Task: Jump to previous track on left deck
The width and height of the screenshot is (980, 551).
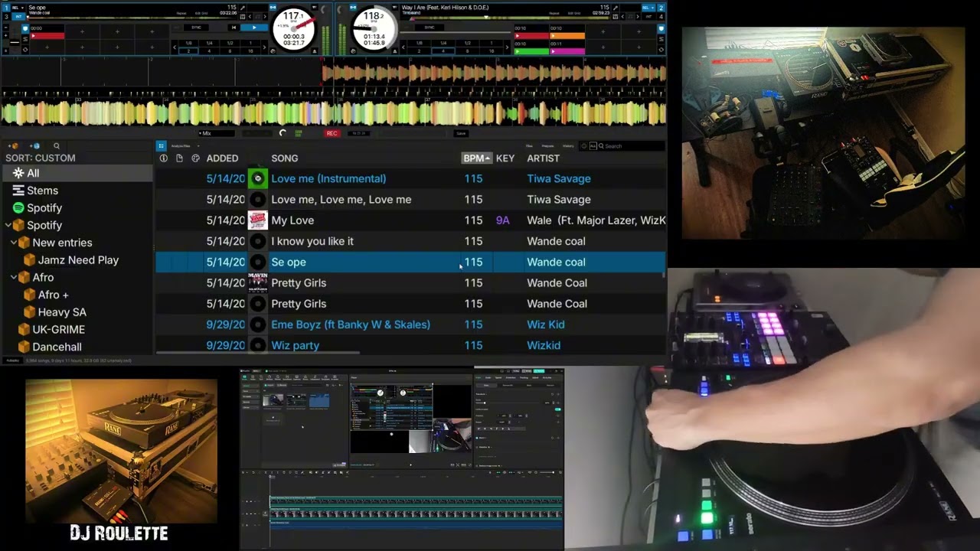Action: point(234,28)
